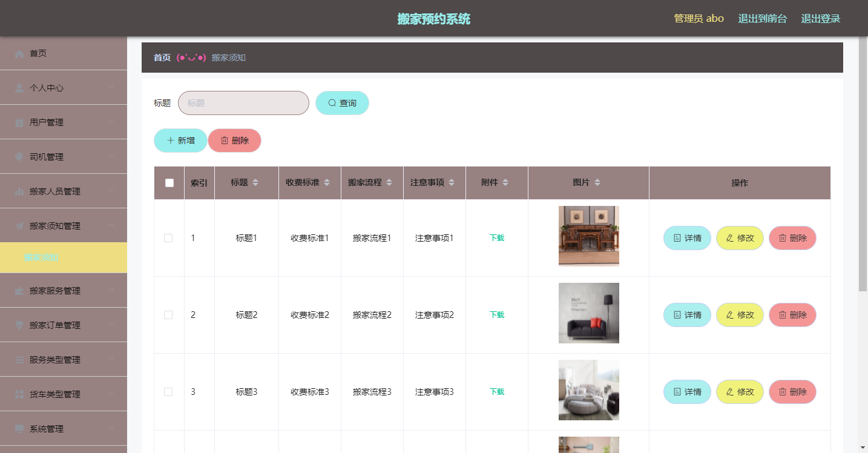Viewport: 868px width, 453px height.
Task: Expand 用户管理 with its chevron arrow
Action: pyautogui.click(x=111, y=122)
